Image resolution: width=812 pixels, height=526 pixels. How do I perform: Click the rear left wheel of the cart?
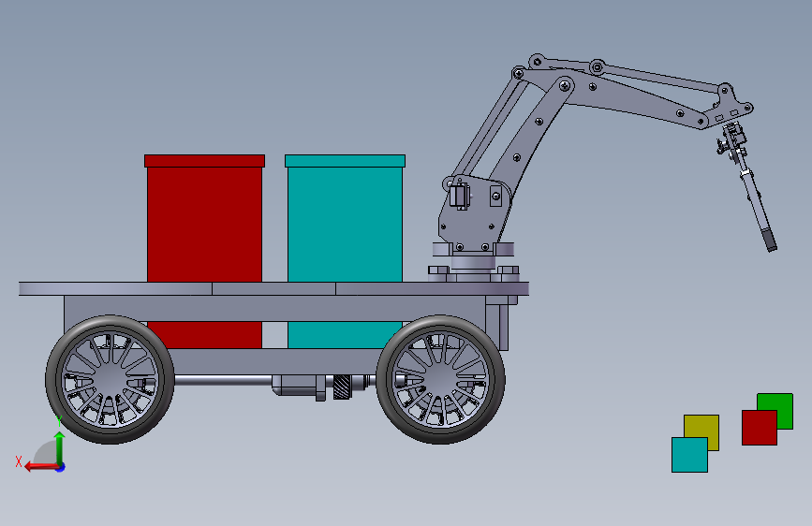(110, 379)
